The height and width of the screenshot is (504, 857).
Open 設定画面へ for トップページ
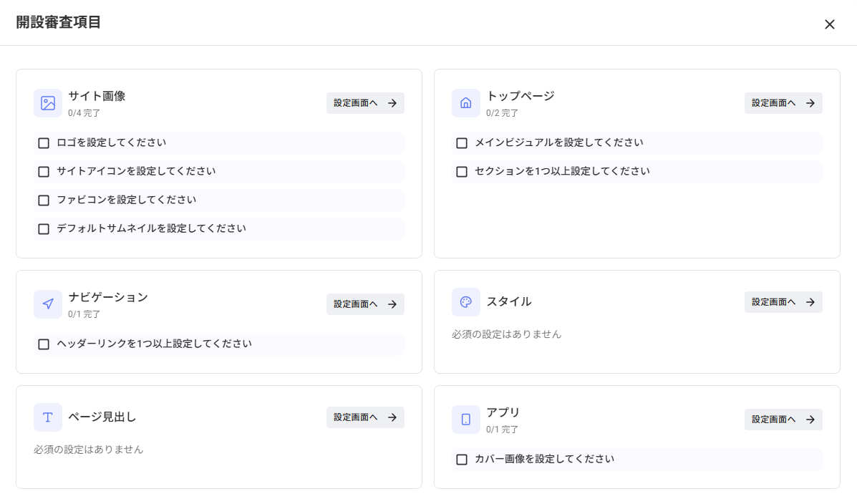coord(783,103)
